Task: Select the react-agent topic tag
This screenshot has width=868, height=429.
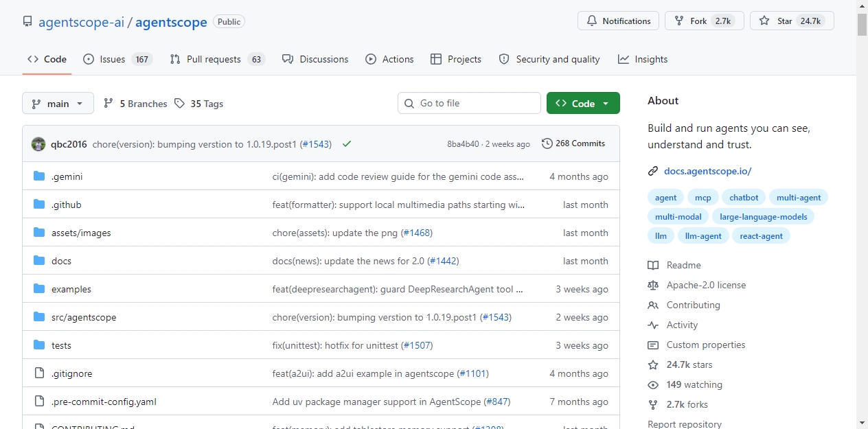Action: pyautogui.click(x=762, y=236)
